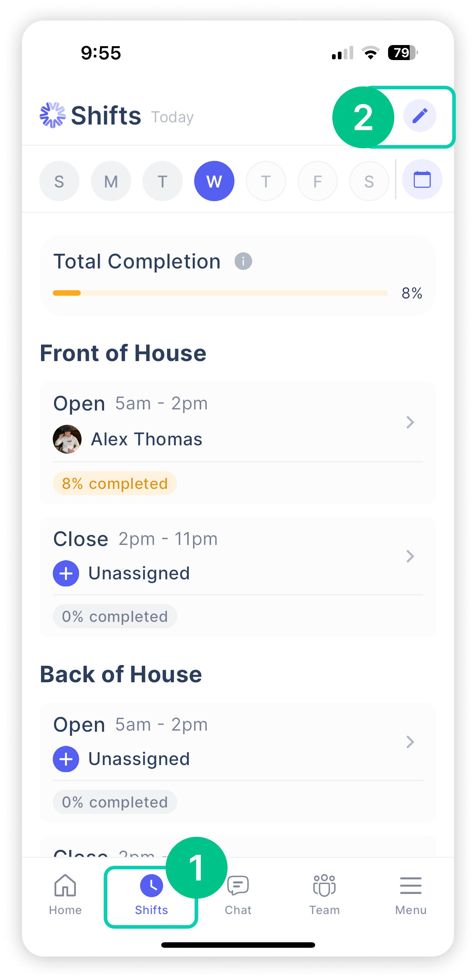This screenshot has width=476, height=980.
Task: Click the Total Completion info icon
Action: point(243,261)
